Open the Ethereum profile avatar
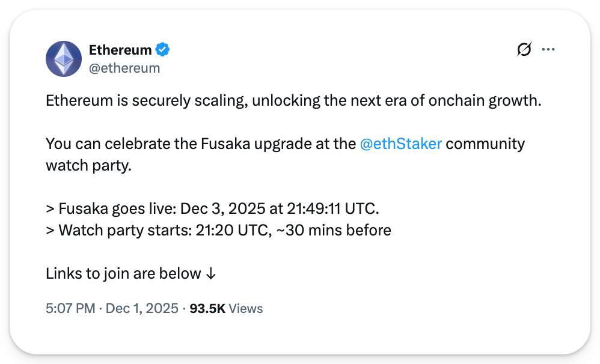Viewport: 600px width, 364px height. tap(64, 58)
